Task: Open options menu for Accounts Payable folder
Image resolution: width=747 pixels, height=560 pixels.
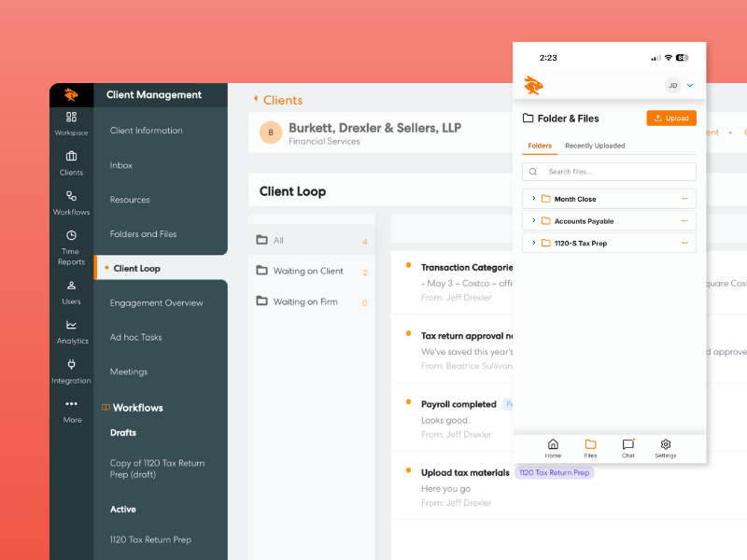Action: coord(684,220)
